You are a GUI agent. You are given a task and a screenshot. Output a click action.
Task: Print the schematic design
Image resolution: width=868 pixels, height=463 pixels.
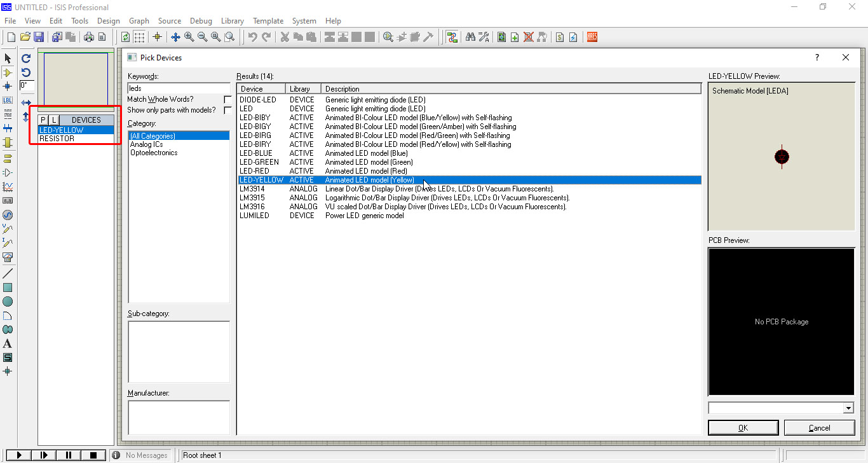[89, 38]
